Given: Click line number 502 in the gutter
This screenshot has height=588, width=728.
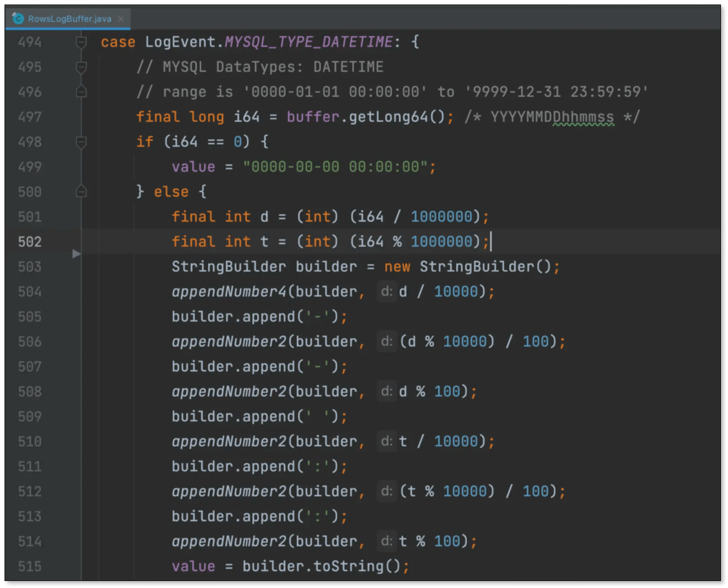Looking at the screenshot, I should [30, 242].
